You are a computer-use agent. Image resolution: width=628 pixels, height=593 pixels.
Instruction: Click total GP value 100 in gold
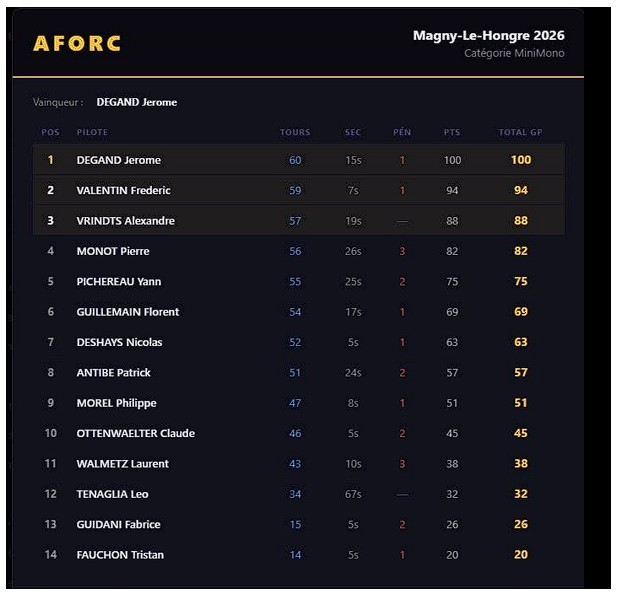coord(521,160)
